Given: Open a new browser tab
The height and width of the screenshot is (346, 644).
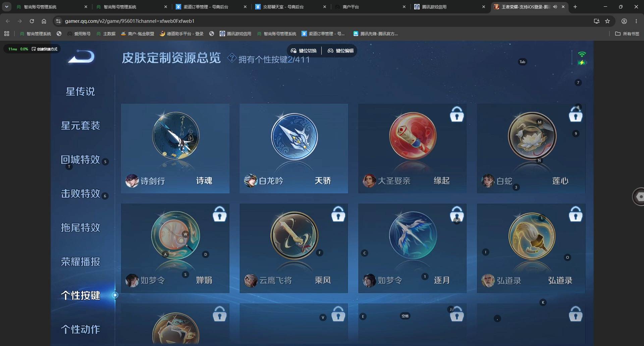Looking at the screenshot, I should coord(575,7).
